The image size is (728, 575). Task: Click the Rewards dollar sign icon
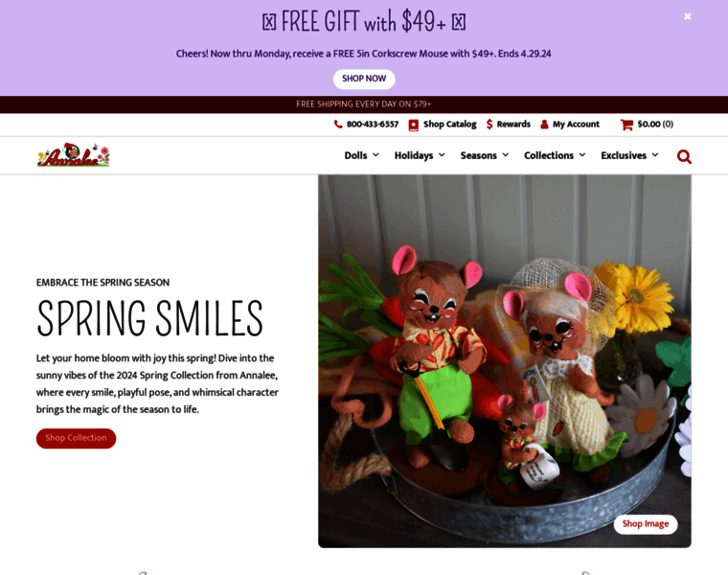click(489, 124)
